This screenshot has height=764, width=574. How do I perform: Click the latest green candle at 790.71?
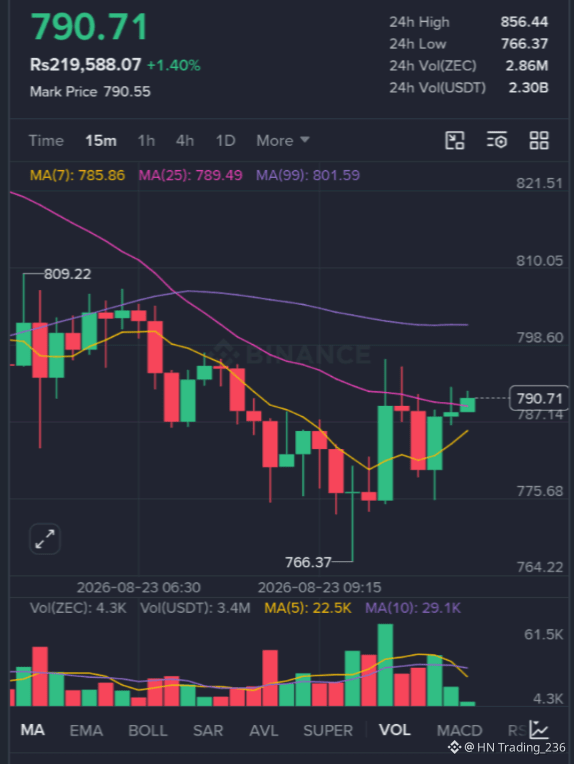click(x=467, y=404)
